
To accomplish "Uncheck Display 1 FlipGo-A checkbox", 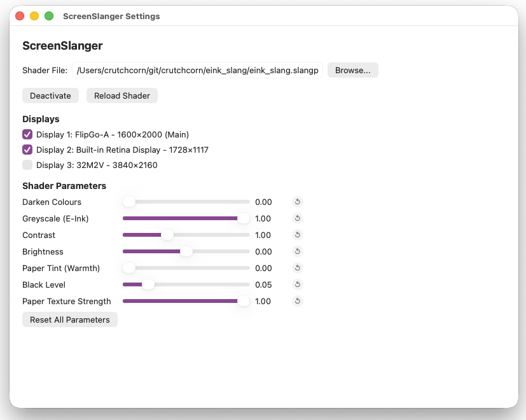I will click(x=27, y=134).
